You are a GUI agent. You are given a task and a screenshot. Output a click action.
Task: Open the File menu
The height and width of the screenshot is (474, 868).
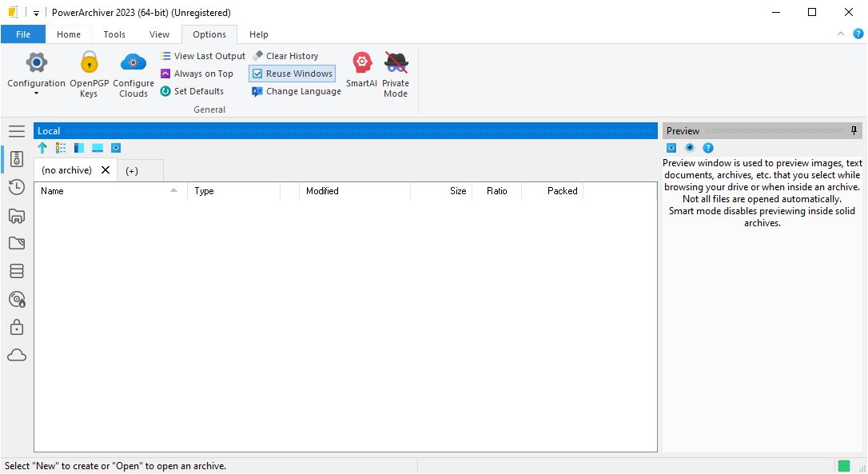pos(23,34)
